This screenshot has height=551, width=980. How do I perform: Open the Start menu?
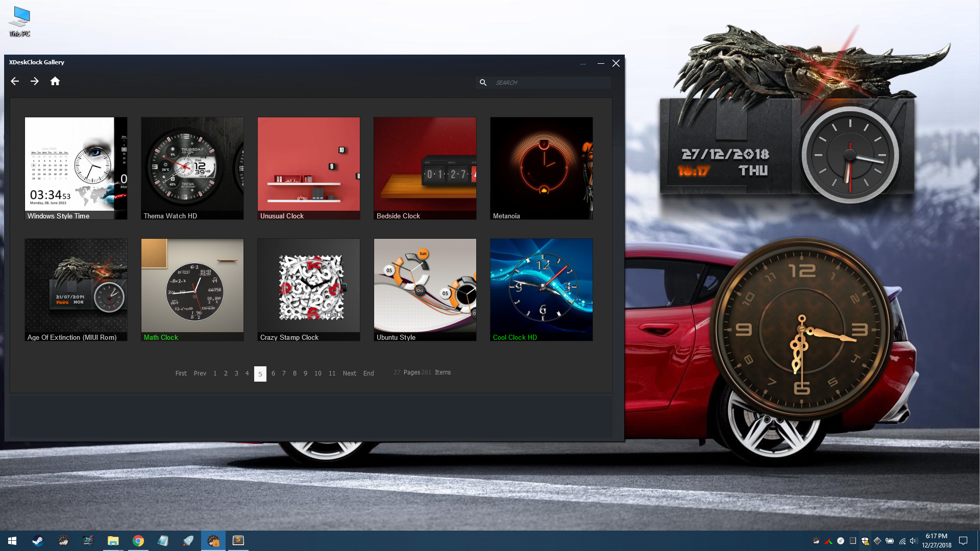(x=12, y=540)
